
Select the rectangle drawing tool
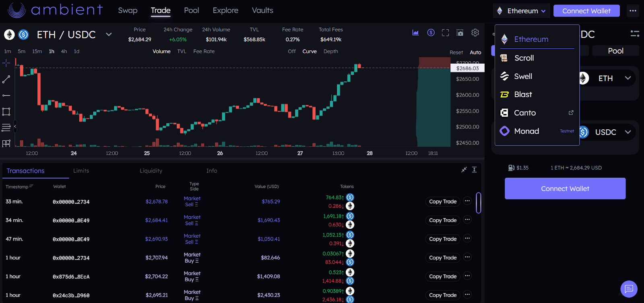pos(6,112)
